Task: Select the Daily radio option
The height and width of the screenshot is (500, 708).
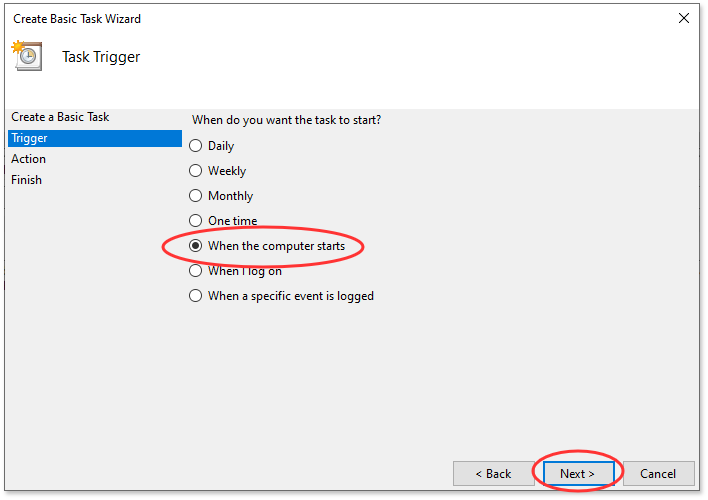Action: pyautogui.click(x=196, y=146)
